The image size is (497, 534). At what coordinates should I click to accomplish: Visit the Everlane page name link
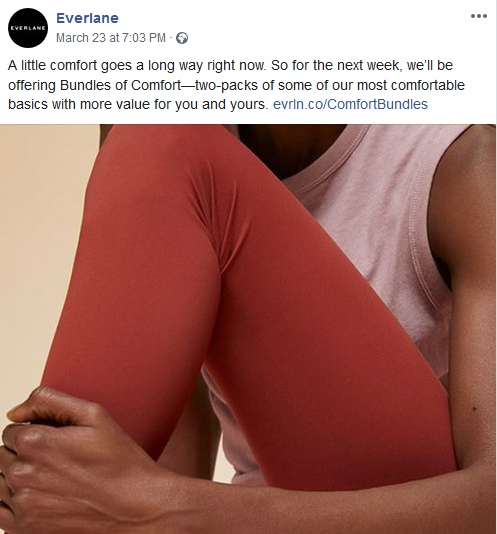coord(87,18)
